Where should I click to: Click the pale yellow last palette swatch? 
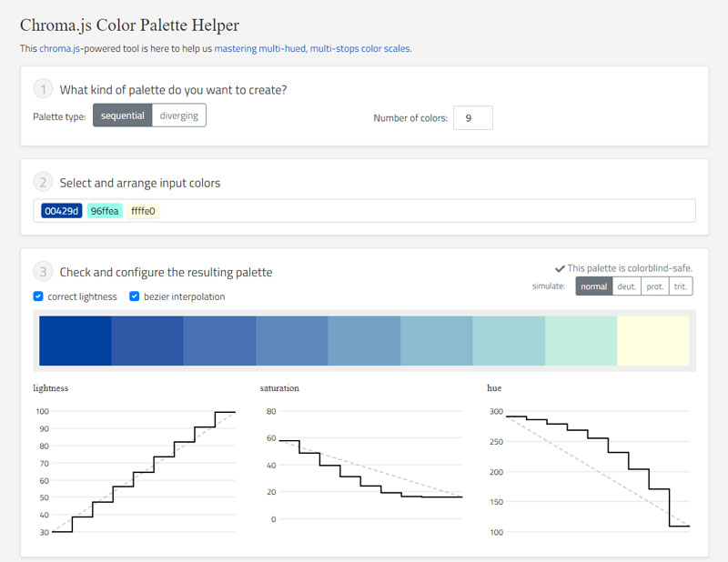652,341
